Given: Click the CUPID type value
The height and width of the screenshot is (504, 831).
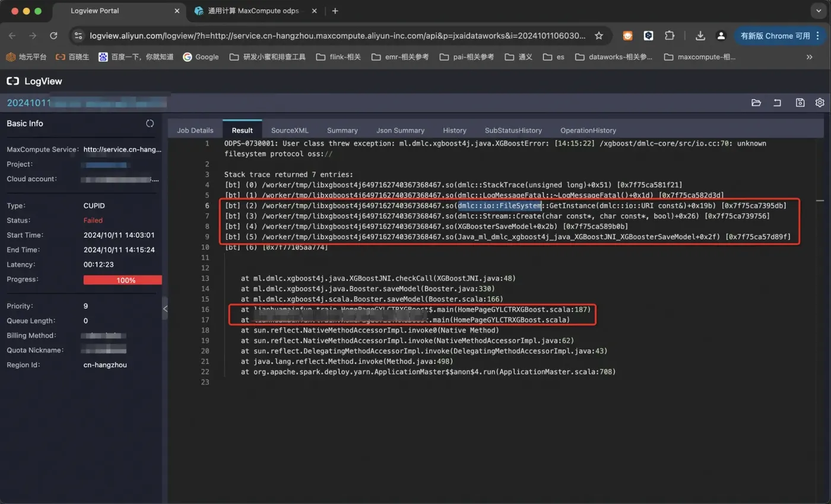Looking at the screenshot, I should pos(95,205).
